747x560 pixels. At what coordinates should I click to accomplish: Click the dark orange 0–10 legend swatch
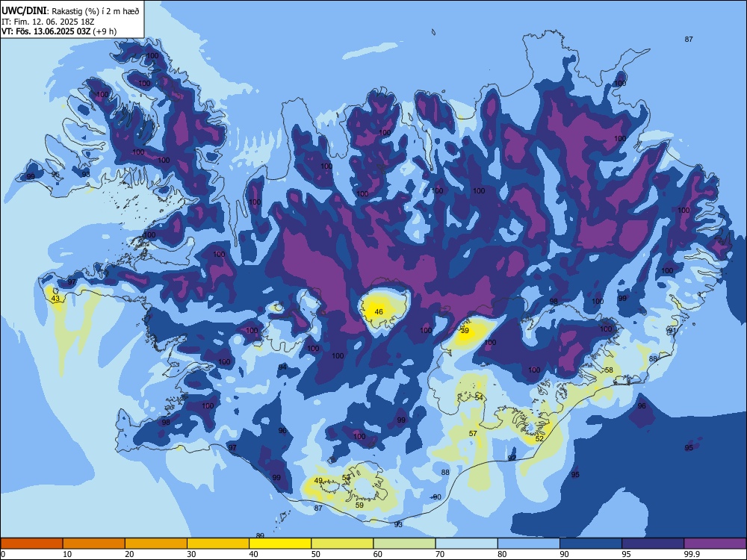point(31,544)
